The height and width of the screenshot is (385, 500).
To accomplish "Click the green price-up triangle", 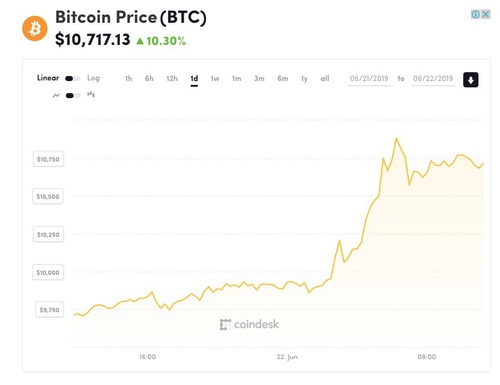I will tap(140, 41).
